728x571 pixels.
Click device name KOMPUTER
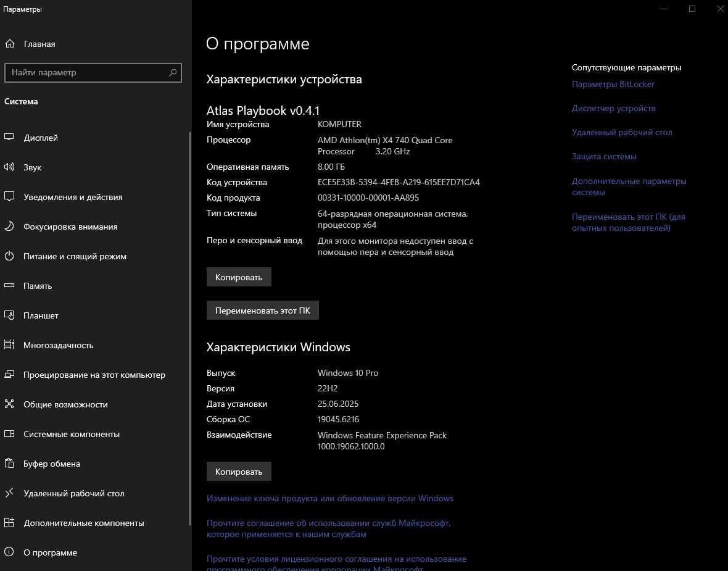pos(339,124)
